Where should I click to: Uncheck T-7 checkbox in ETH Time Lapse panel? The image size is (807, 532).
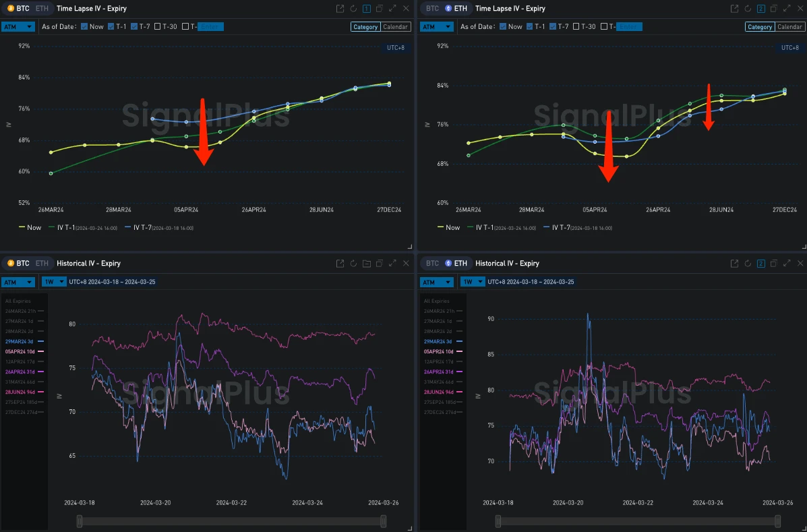pyautogui.click(x=554, y=27)
